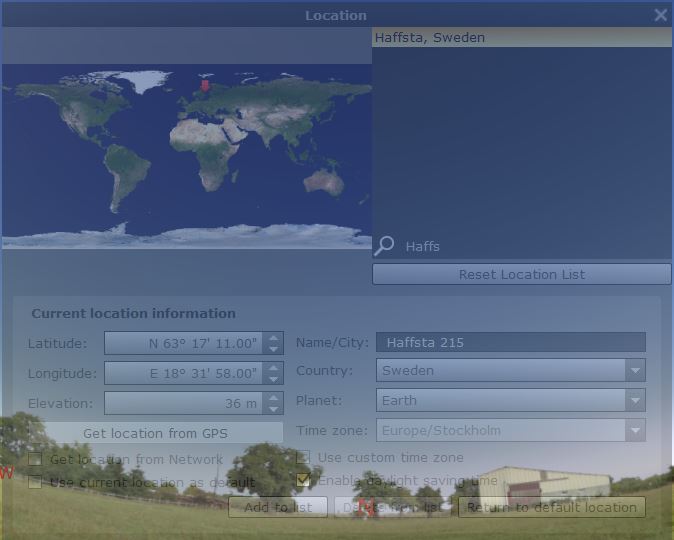
Task: Increase longitude with the up arrow
Action: tap(273, 368)
